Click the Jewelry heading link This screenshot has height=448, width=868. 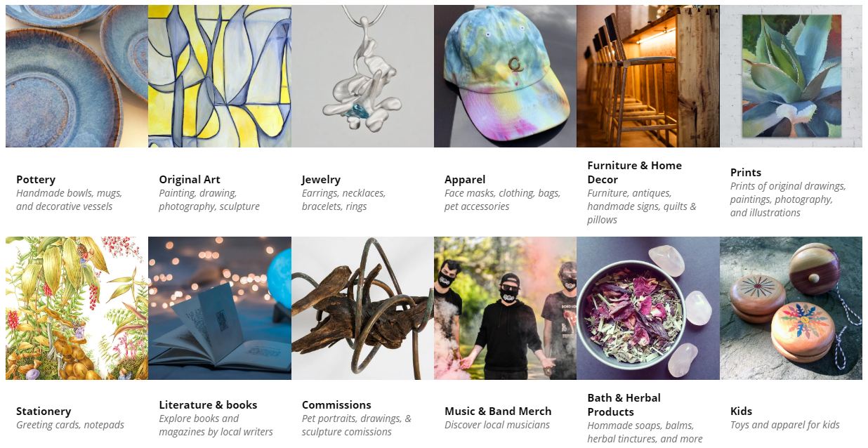point(321,180)
